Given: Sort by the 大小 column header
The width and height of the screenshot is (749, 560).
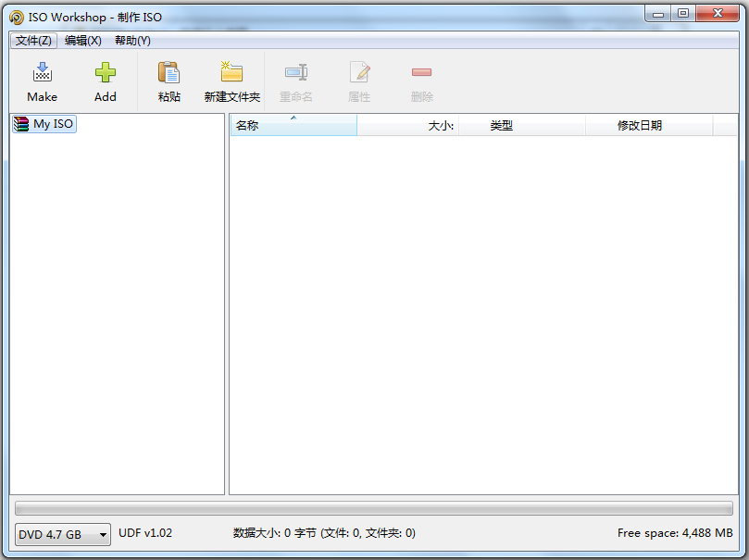Looking at the screenshot, I should tap(408, 126).
